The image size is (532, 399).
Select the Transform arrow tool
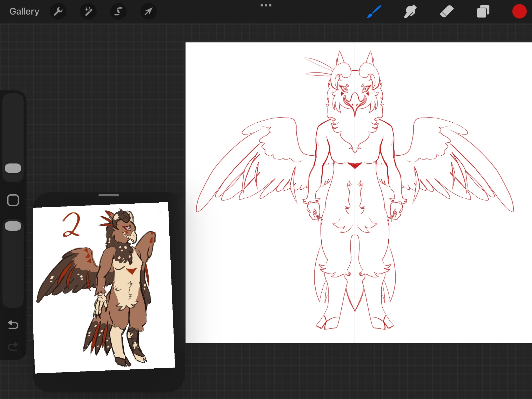click(148, 11)
